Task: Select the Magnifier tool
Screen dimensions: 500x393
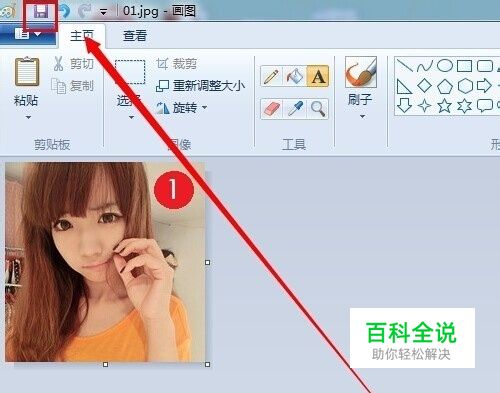Action: pyautogui.click(x=318, y=109)
